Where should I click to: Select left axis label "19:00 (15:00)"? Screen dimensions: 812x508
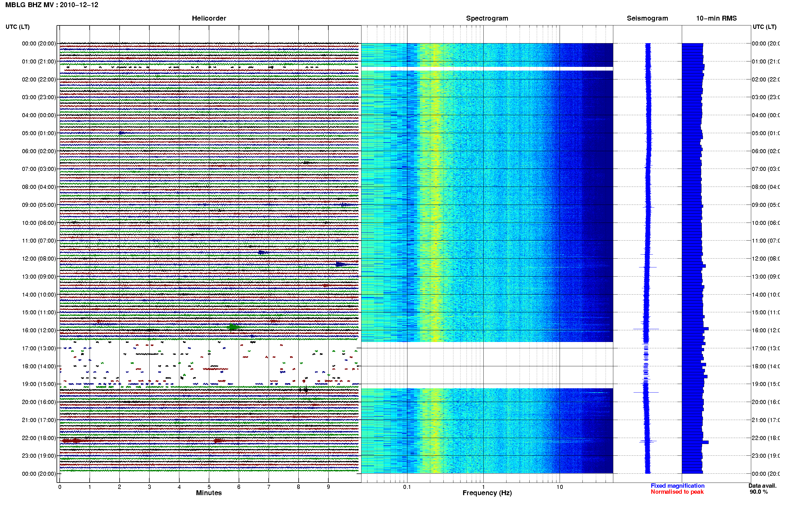(x=39, y=384)
